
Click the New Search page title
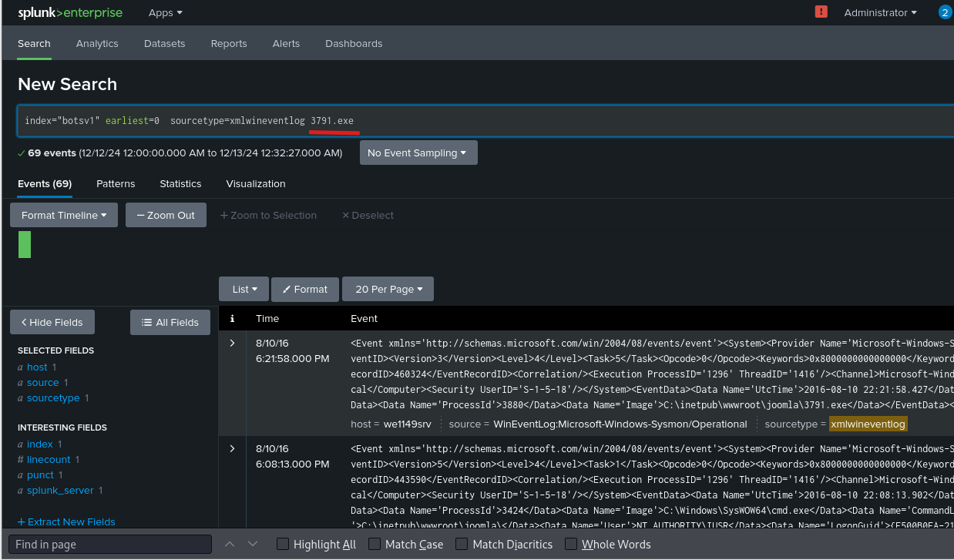pyautogui.click(x=67, y=84)
